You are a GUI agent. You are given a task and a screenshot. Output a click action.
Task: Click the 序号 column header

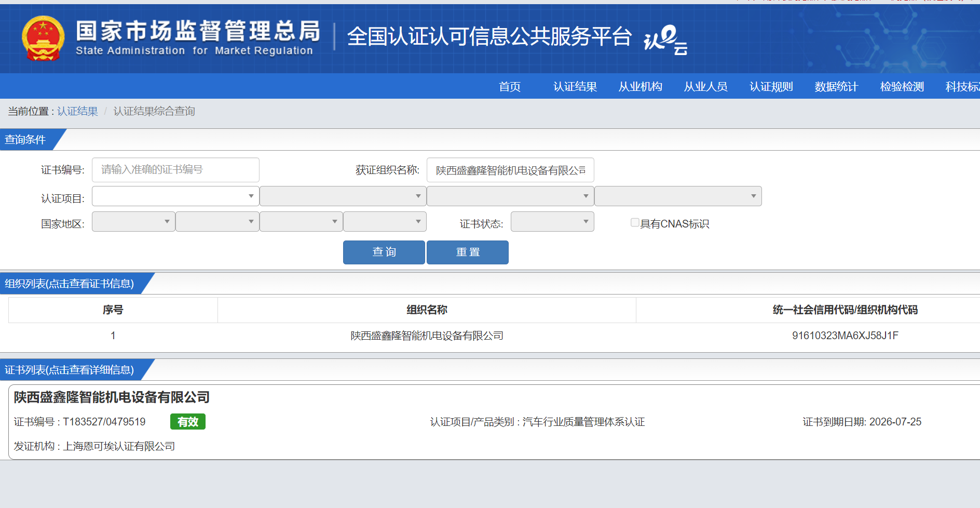pyautogui.click(x=113, y=310)
